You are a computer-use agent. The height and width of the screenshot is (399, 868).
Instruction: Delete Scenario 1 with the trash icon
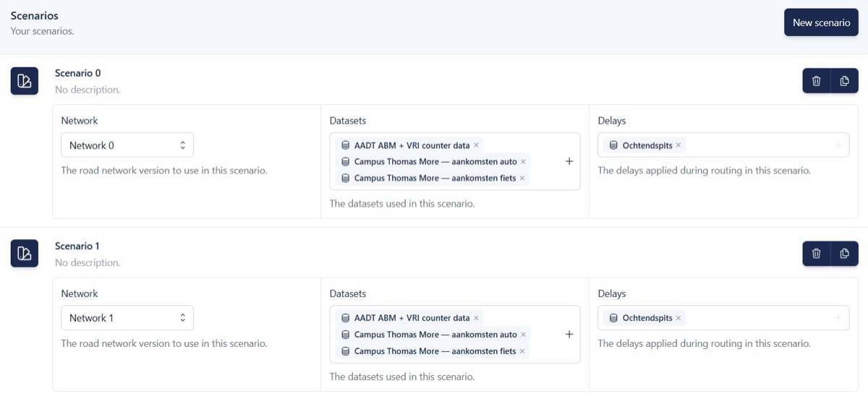[x=817, y=254]
